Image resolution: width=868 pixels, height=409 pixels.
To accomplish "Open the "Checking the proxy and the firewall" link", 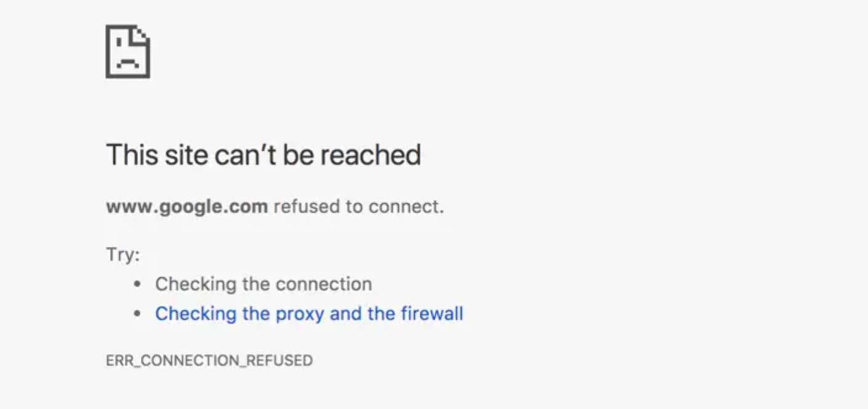I will click(x=309, y=314).
